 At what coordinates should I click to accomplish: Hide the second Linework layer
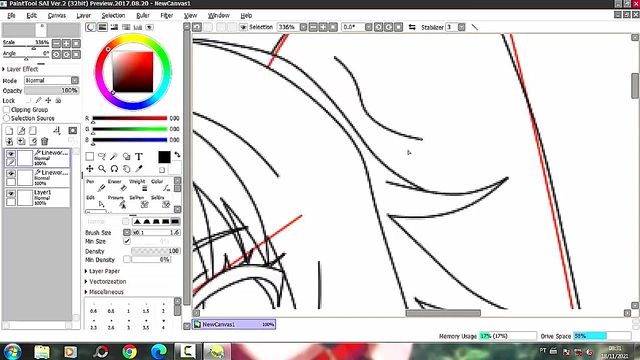[x=11, y=173]
